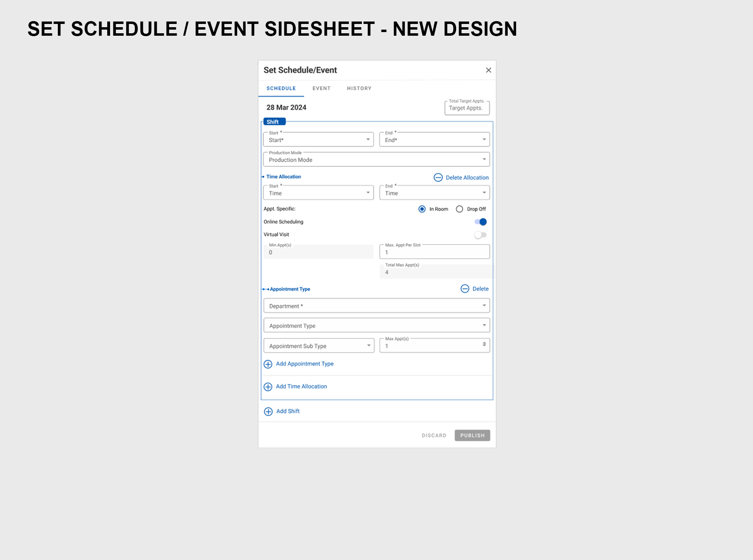Switch to the Event tab
The width and height of the screenshot is (753, 560).
[x=321, y=88]
